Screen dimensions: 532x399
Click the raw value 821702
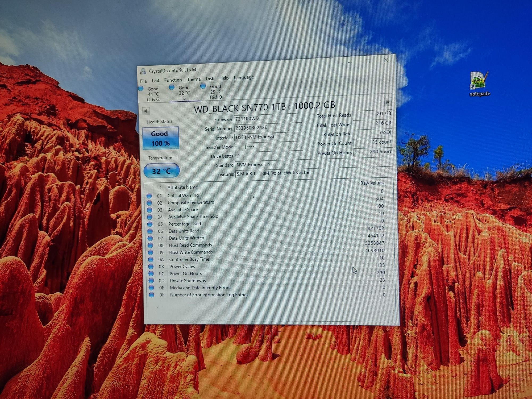376,228
